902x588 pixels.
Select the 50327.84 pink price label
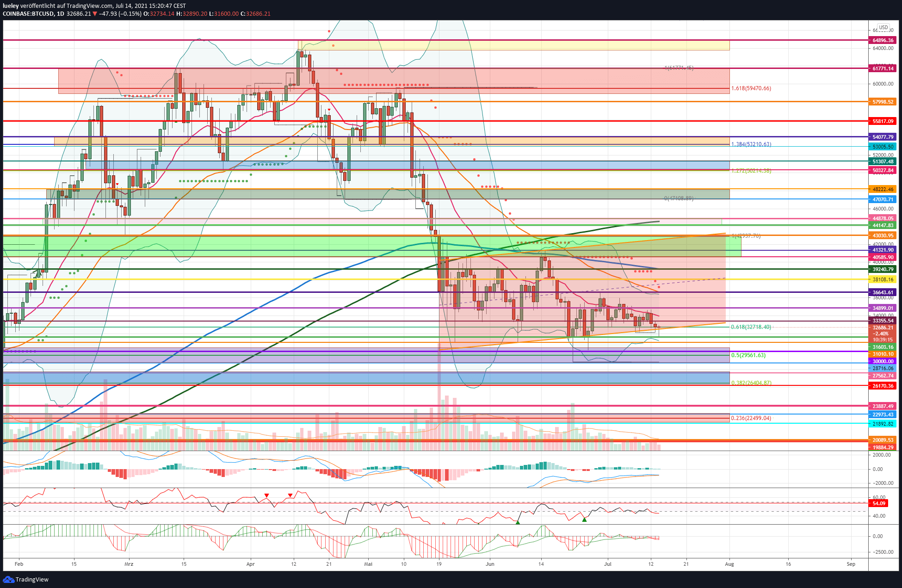click(883, 170)
